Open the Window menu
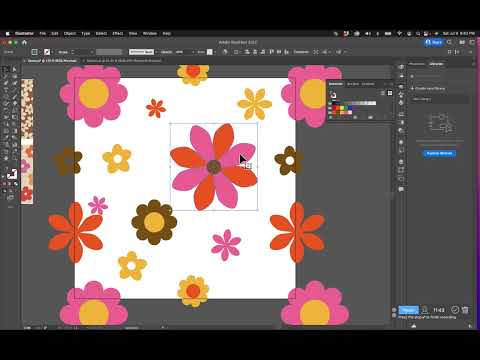480x360 pixels. (150, 33)
